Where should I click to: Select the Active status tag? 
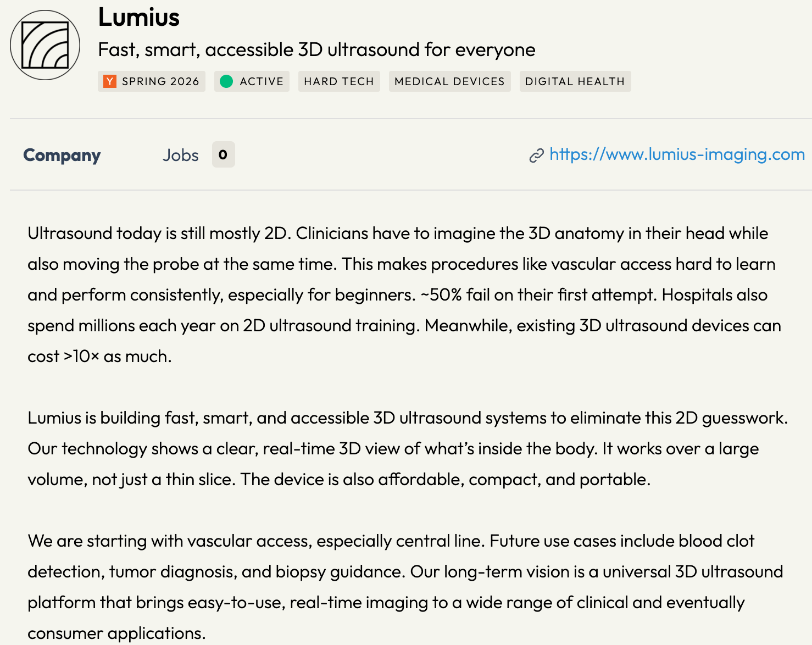[x=252, y=81]
